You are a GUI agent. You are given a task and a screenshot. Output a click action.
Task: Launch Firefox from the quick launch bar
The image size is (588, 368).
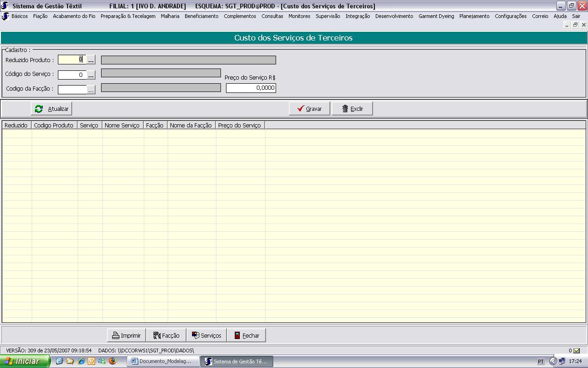click(x=113, y=361)
